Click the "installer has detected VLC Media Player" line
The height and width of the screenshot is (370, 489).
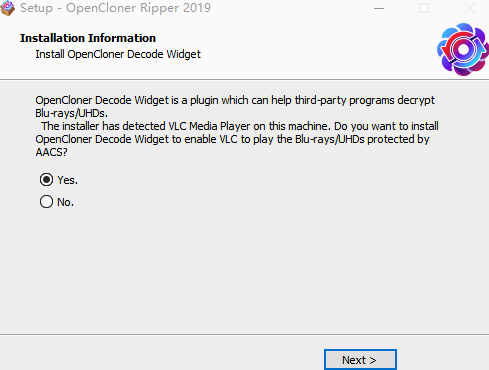pos(240,126)
